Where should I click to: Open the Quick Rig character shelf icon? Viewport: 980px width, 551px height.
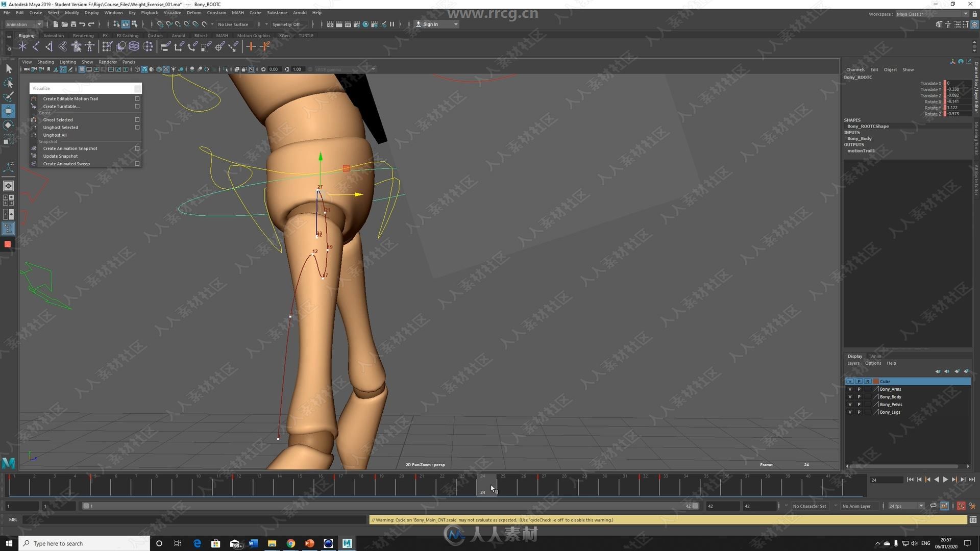coord(77,47)
